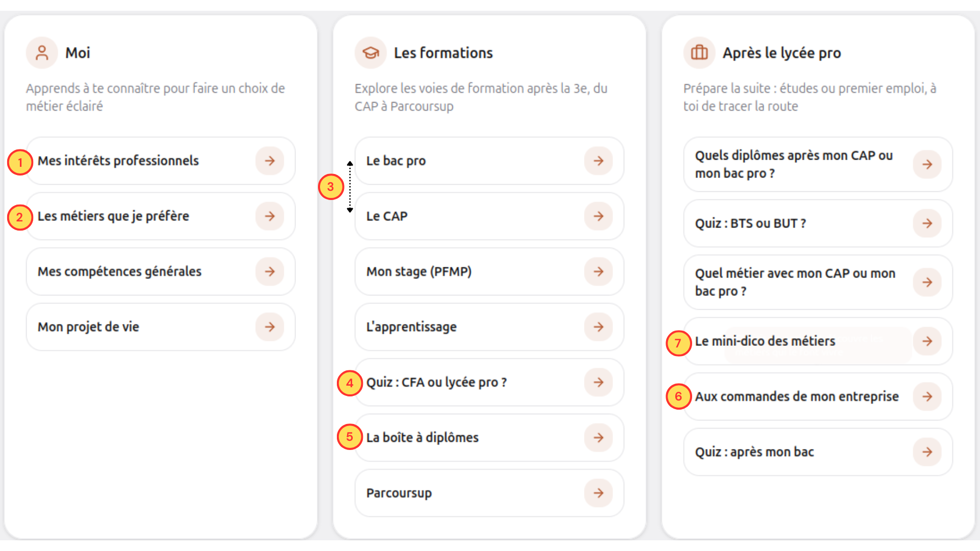
Task: Click the briefcase icon beside Après le lycée pro
Action: 699,53
